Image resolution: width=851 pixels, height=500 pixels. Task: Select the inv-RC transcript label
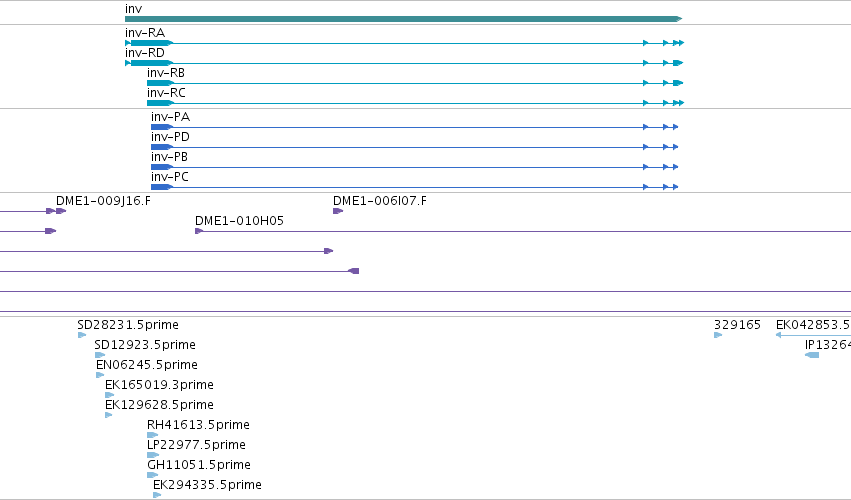click(x=166, y=93)
